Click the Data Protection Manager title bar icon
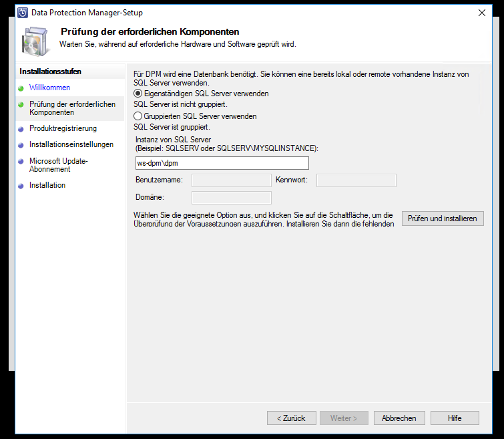 tap(23, 13)
